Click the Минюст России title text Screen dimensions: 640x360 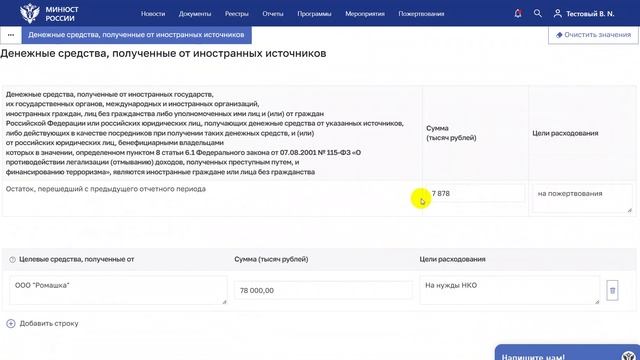pyautogui.click(x=62, y=14)
